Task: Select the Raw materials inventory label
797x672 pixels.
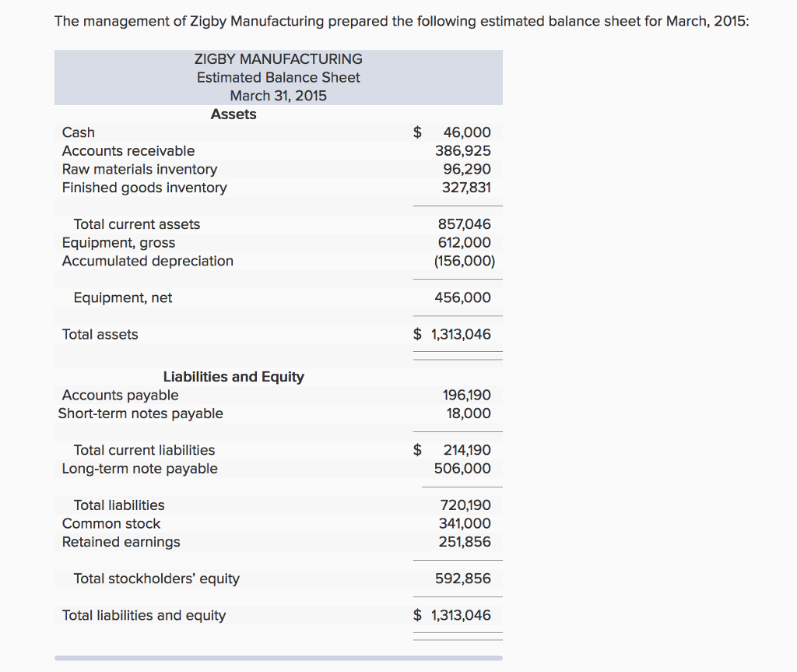Action: 140,169
